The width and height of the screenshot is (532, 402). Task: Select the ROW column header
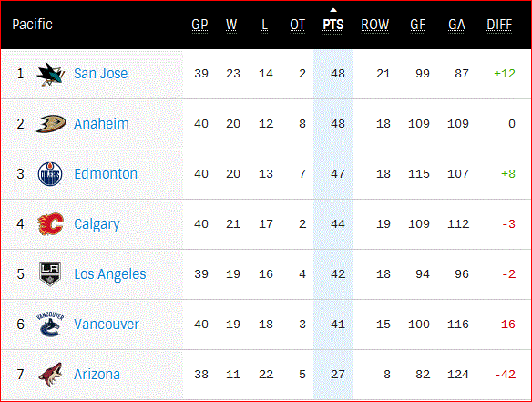375,25
